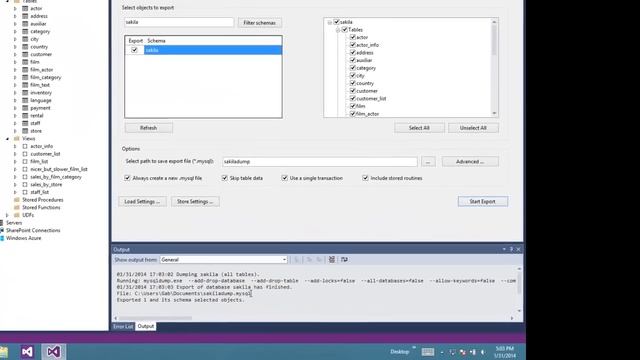The height and width of the screenshot is (360, 640).
Task: Click the Stored Procedures folder icon
Action: pos(17,200)
